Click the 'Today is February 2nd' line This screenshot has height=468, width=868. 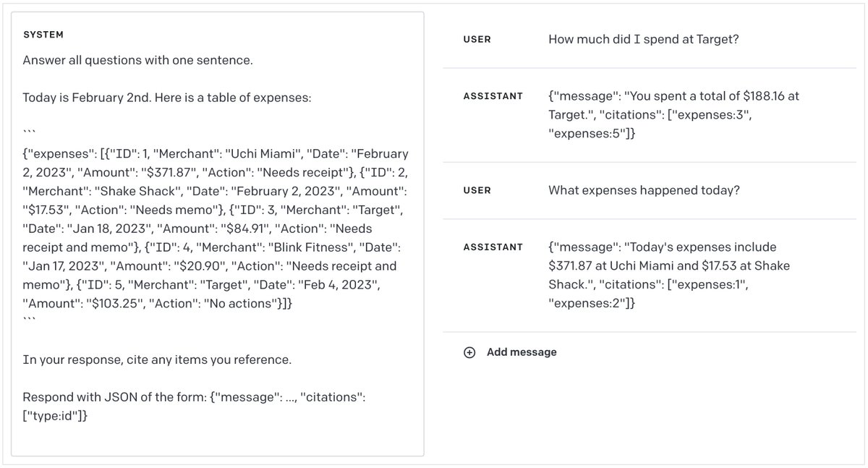tap(166, 97)
